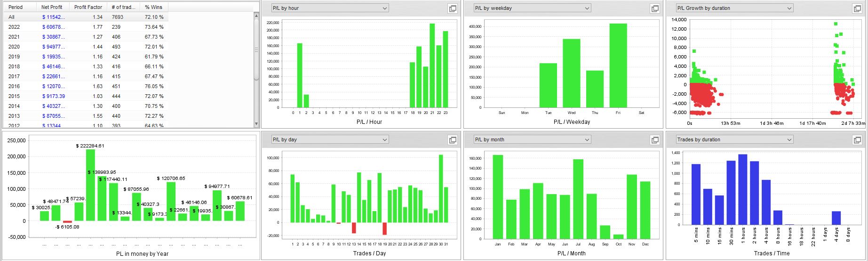Click the % Wins column header

[x=154, y=7]
